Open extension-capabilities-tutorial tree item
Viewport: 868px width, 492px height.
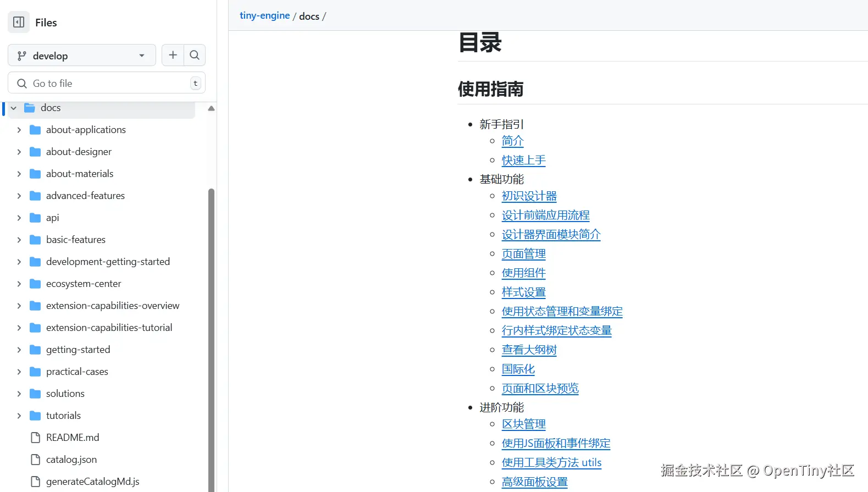click(109, 328)
